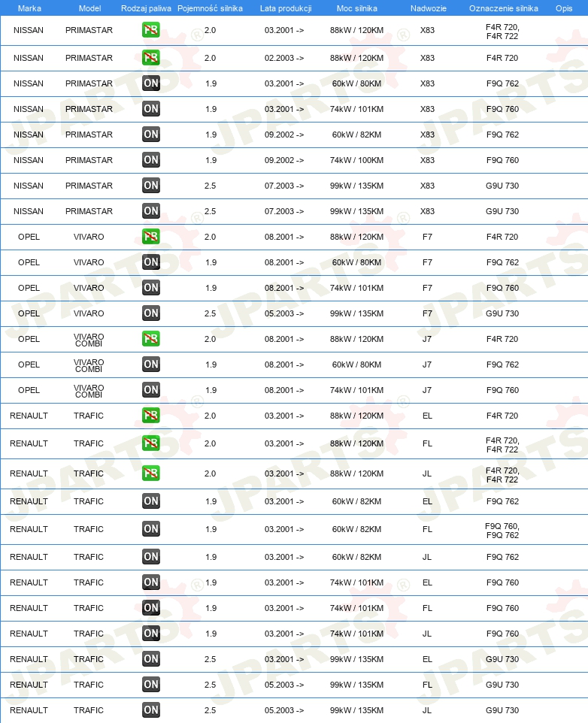
Task: Click the Opis column header
Action: point(564,8)
